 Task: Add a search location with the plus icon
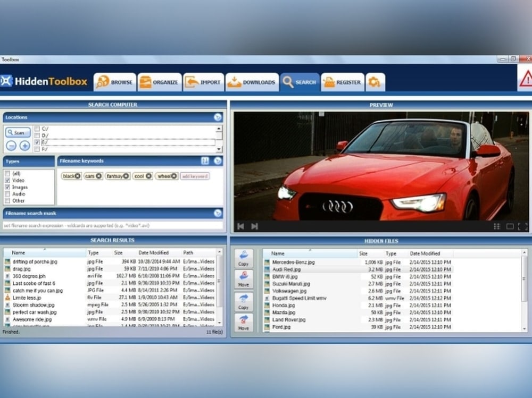click(x=25, y=146)
